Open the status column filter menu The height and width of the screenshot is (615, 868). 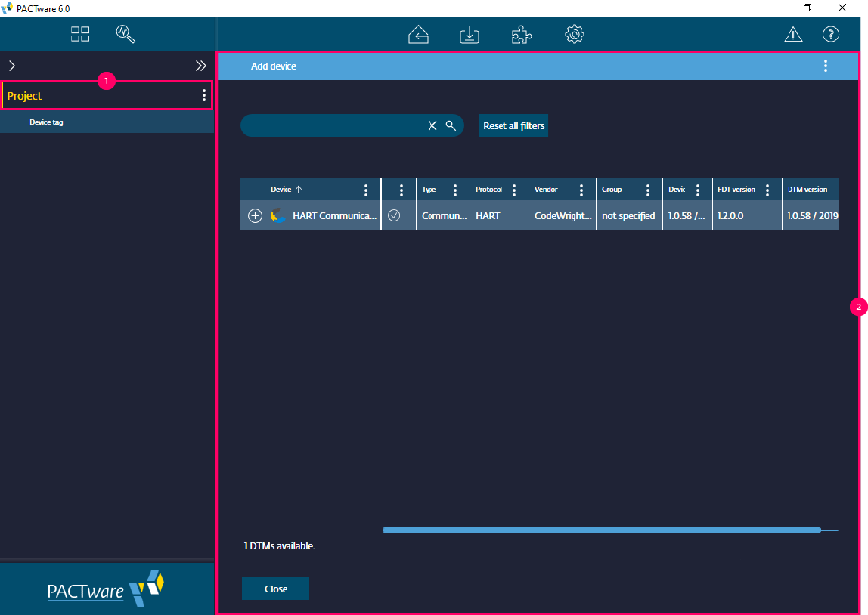[401, 190]
